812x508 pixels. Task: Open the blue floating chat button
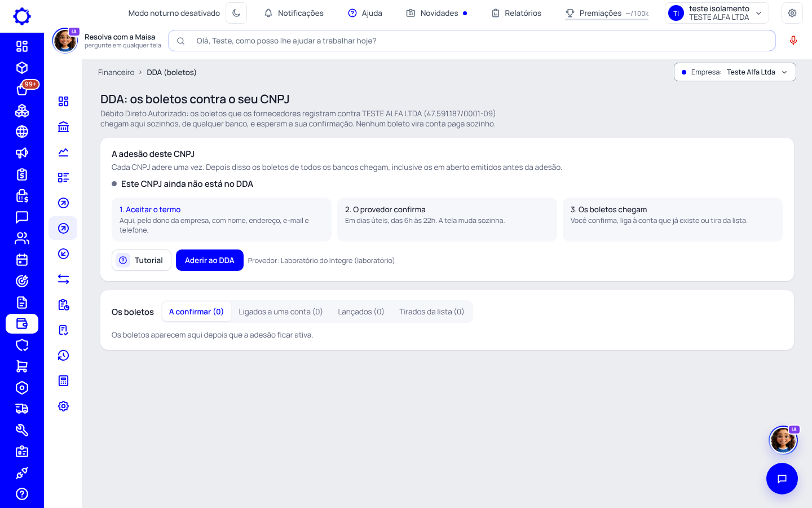tap(782, 479)
